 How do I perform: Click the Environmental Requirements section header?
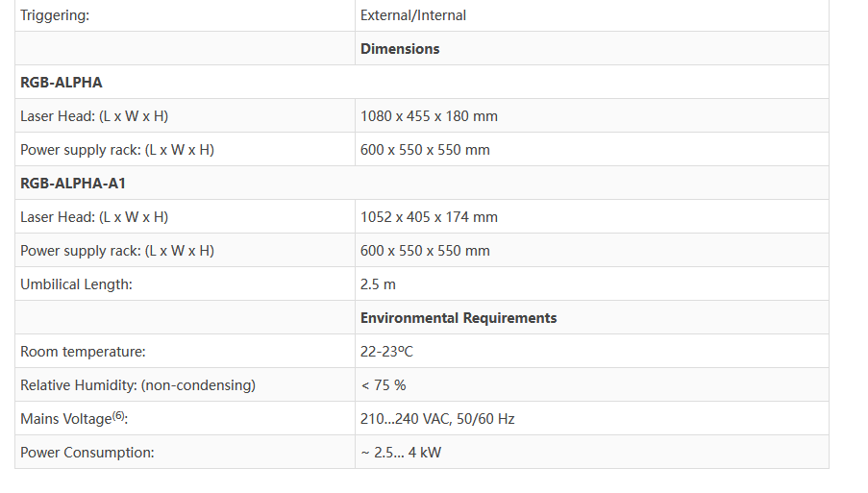pos(459,318)
